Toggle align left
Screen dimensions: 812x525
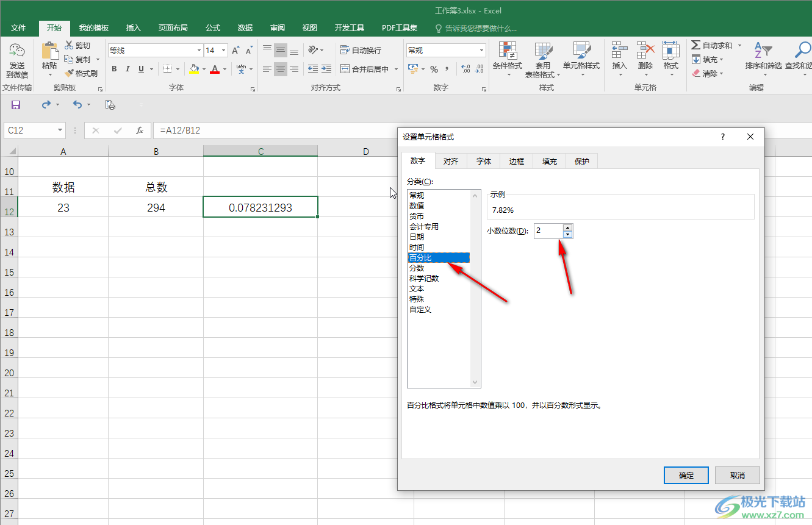tap(267, 69)
